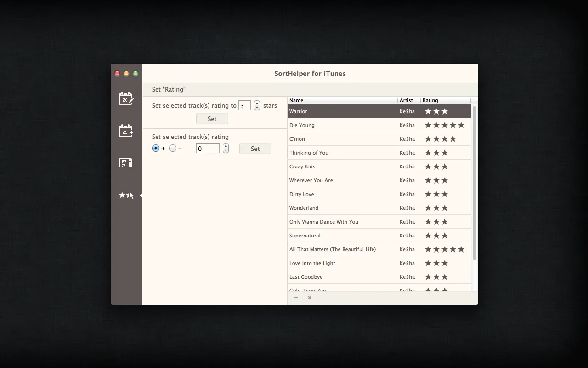Click the Ke$ha artist cell for Wonderland

tap(407, 208)
